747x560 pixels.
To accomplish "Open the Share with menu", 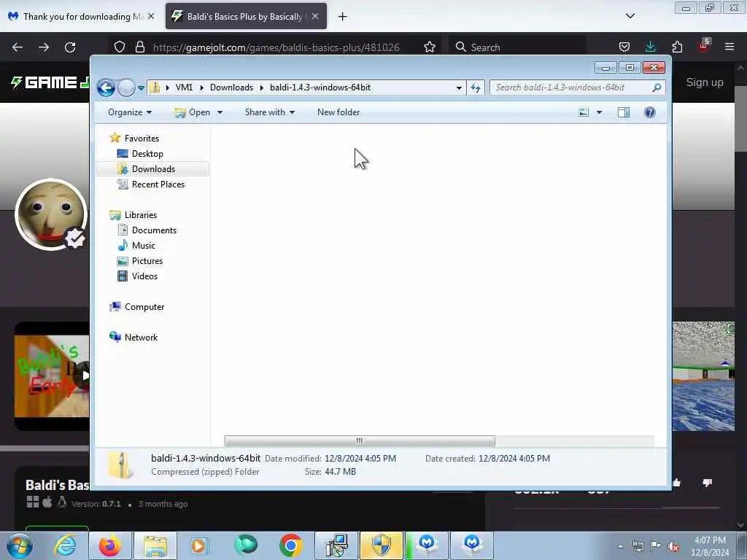I will click(x=270, y=112).
